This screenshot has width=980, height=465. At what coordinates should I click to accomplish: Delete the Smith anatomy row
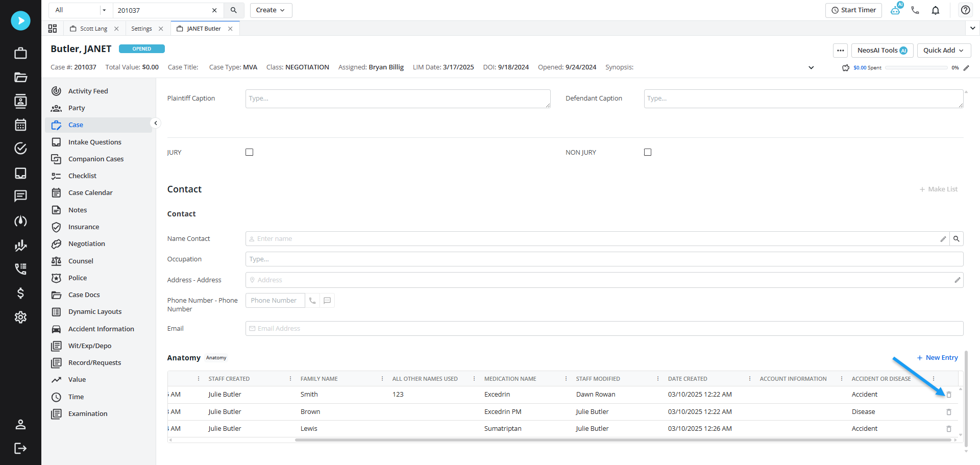(x=949, y=395)
